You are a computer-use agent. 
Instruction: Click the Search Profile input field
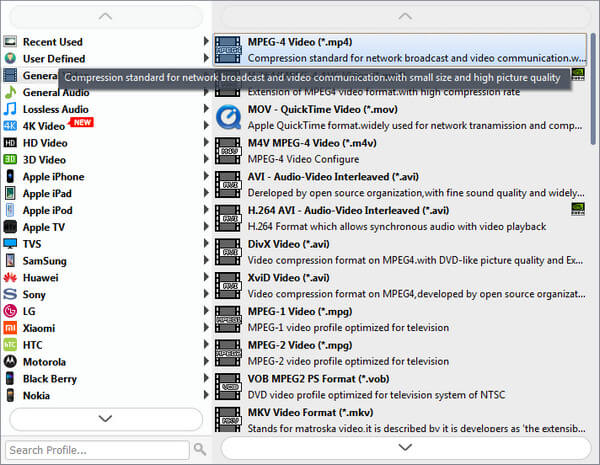[x=98, y=450]
